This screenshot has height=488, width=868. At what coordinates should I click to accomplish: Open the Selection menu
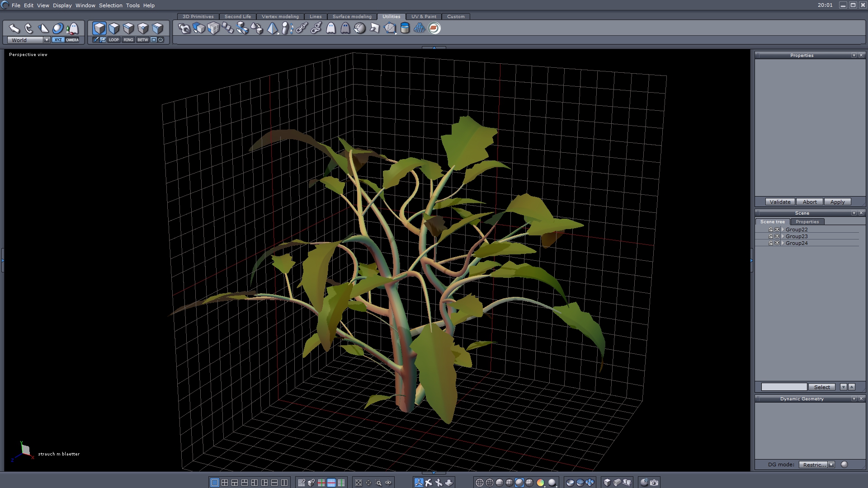[110, 5]
